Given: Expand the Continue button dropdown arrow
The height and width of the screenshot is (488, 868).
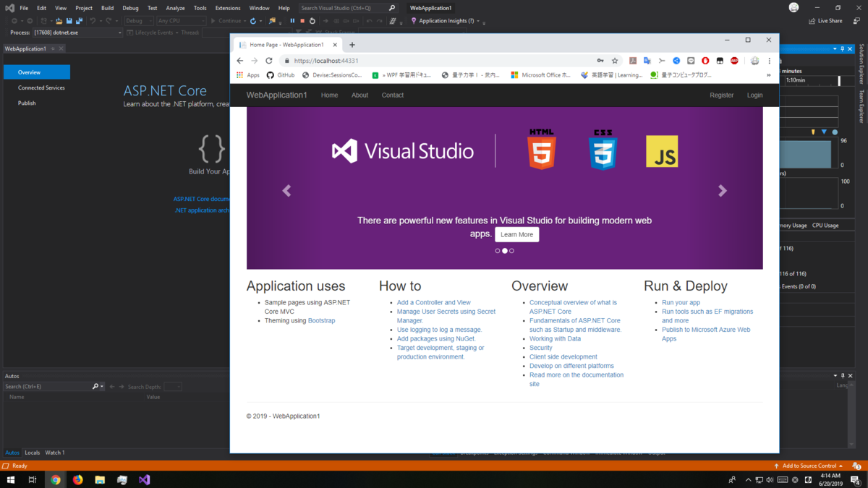Looking at the screenshot, I should click(x=245, y=22).
